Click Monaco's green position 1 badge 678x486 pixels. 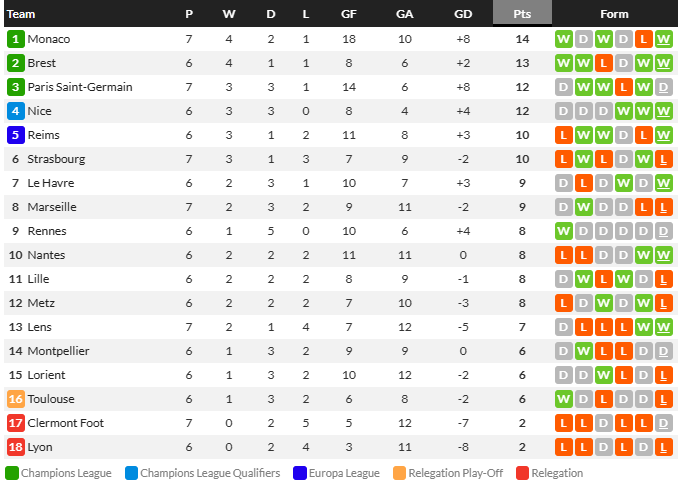coord(16,39)
